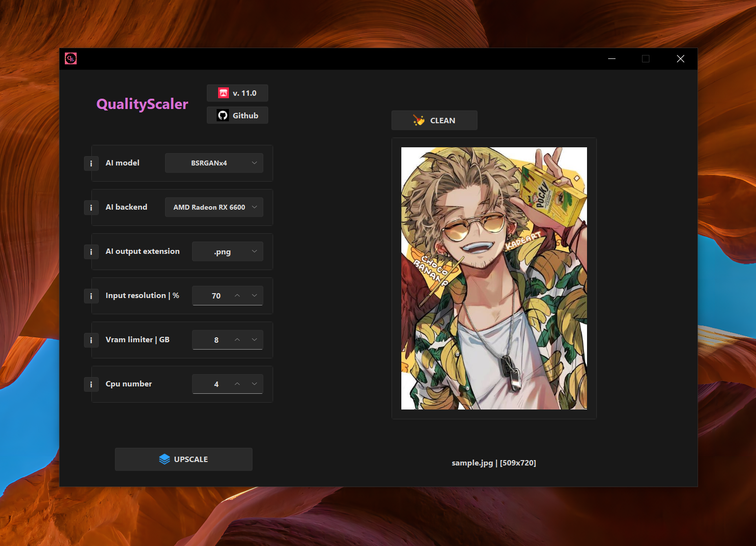This screenshot has width=756, height=546.
Task: Minimize the QualityScaler window
Action: pyautogui.click(x=612, y=59)
